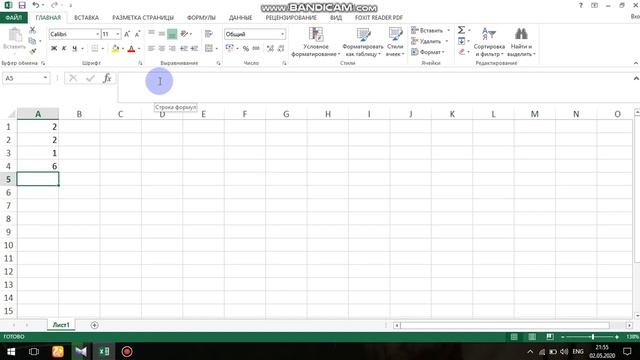Toggle top vertical alignment
This screenshot has height=360, width=640.
(151, 34)
